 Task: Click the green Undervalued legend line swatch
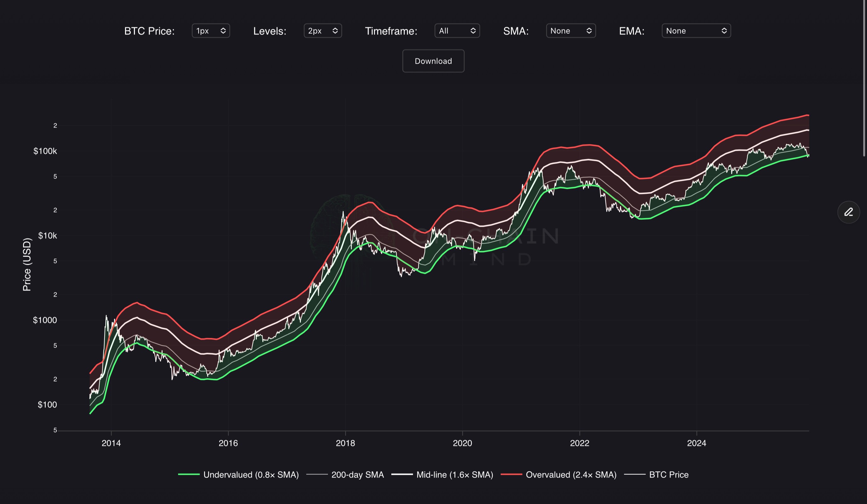tap(188, 474)
